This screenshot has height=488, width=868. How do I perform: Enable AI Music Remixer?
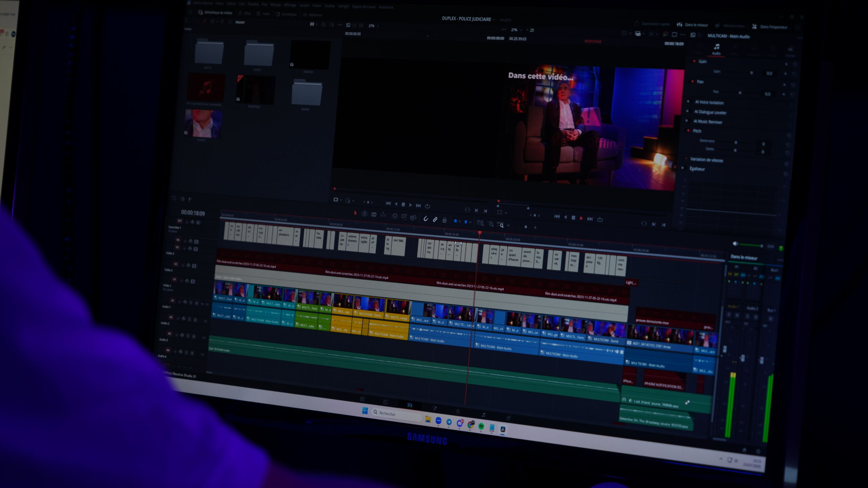[x=687, y=120]
